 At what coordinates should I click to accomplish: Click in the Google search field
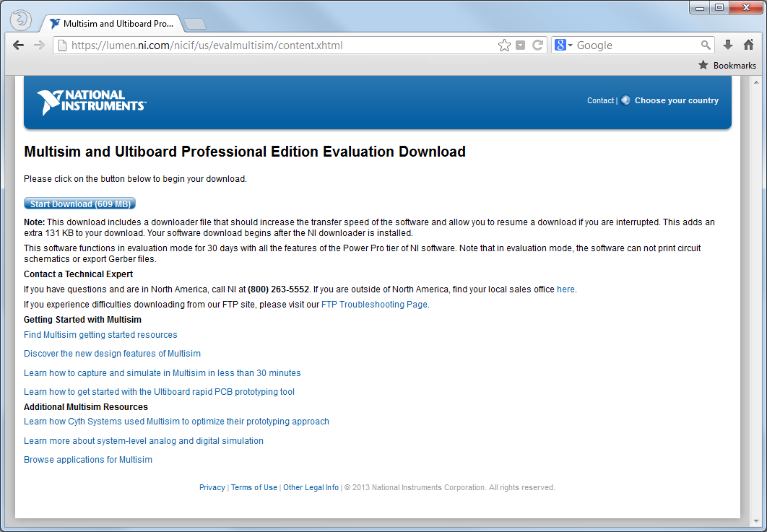click(x=636, y=45)
